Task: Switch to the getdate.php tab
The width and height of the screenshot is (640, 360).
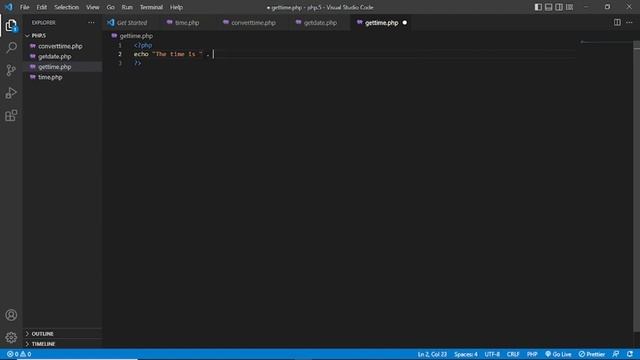Action: (x=320, y=23)
